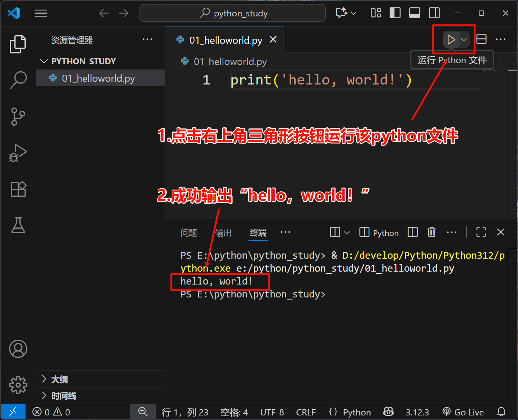Toggle the bottom panel visibility

415,13
